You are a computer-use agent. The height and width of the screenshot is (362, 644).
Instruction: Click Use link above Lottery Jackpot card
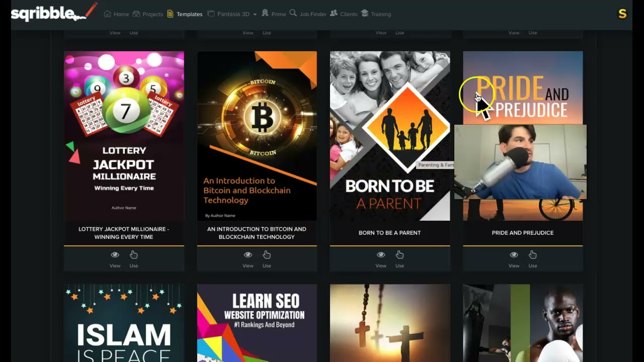coord(133,33)
